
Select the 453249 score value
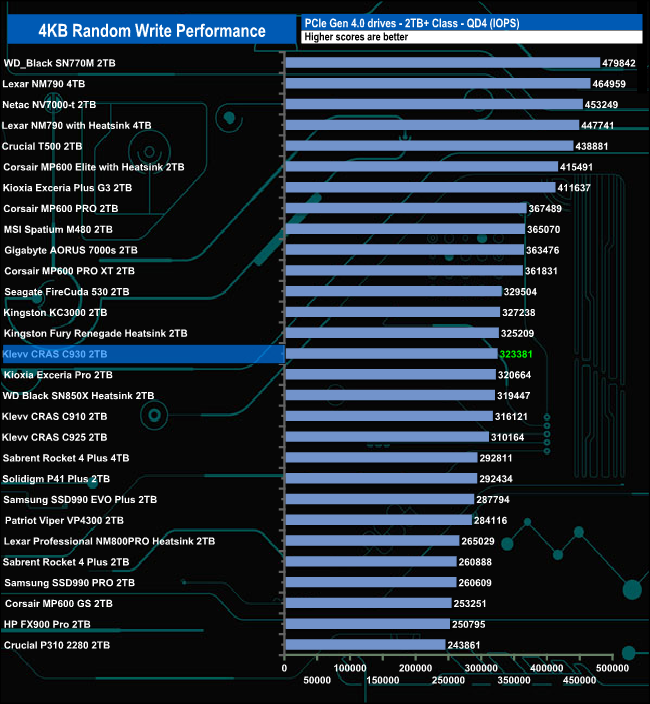tap(601, 105)
